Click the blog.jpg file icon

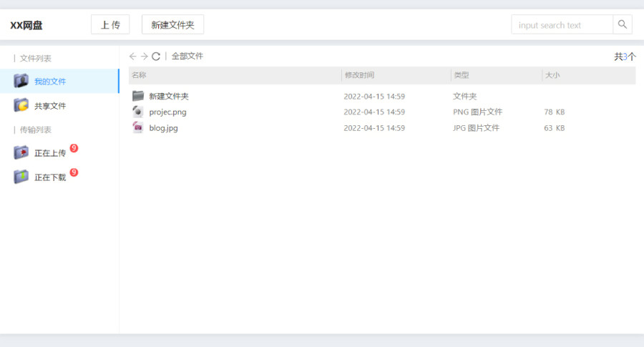coord(138,128)
